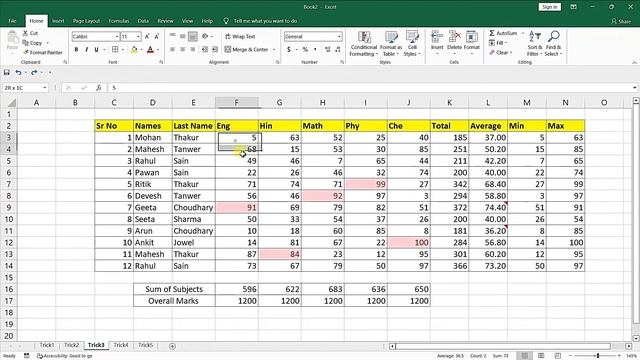Save the workbook via quick access
640x360 pixels.
[7, 72]
